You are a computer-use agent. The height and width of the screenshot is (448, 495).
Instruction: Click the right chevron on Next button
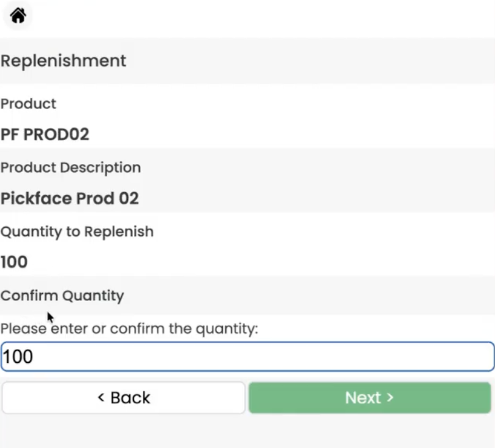click(390, 397)
